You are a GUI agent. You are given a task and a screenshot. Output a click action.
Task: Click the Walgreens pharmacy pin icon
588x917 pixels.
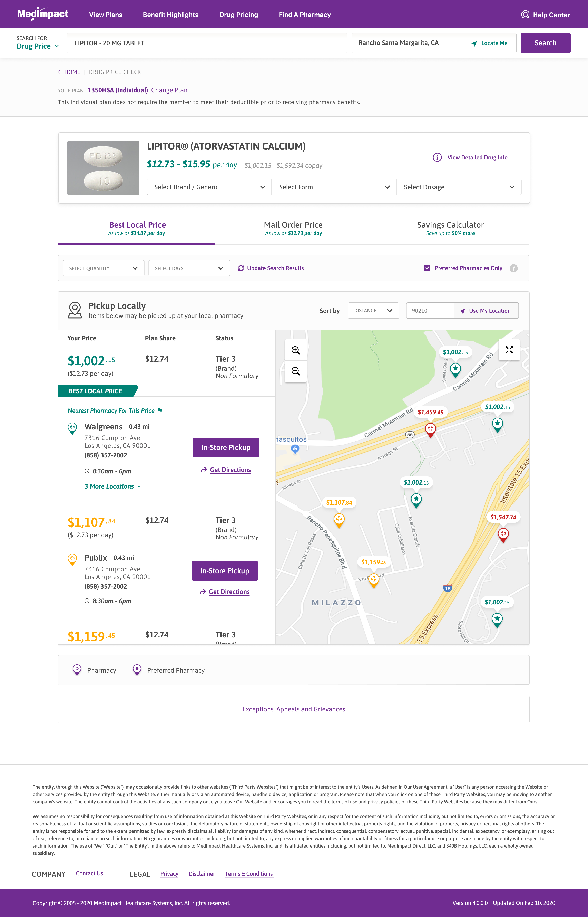(72, 428)
